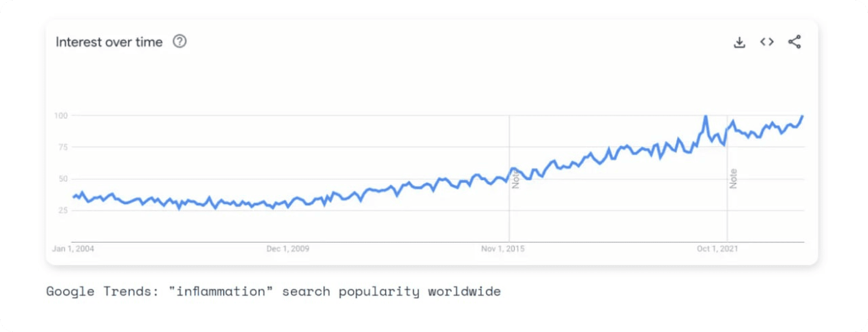The image size is (868, 332).
Task: Click the 100 value on the y-axis
Action: point(61,115)
